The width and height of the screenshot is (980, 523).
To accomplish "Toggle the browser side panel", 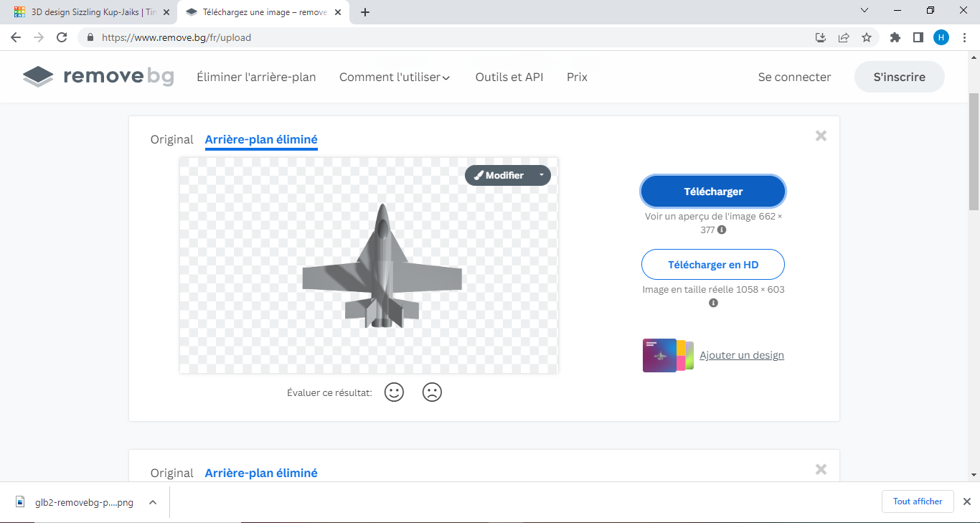I will coord(918,37).
